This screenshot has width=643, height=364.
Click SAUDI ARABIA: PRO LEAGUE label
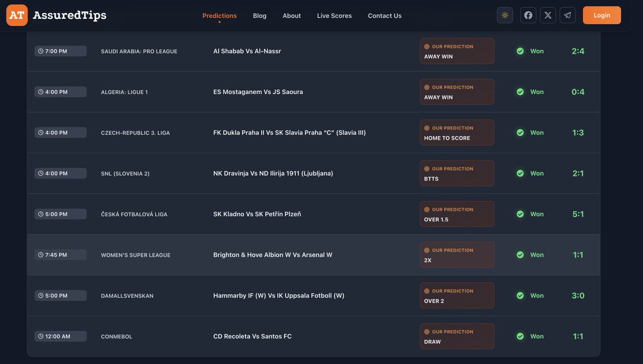click(139, 51)
